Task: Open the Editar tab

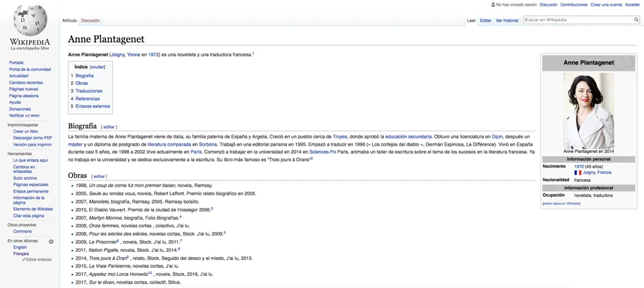Action: click(486, 21)
